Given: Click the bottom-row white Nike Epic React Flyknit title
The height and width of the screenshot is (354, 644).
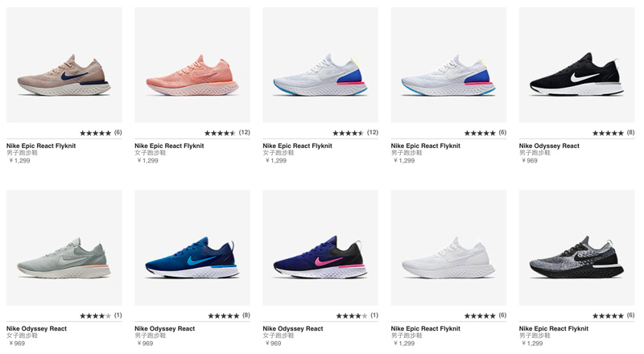Looking at the screenshot, I should coord(426,328).
